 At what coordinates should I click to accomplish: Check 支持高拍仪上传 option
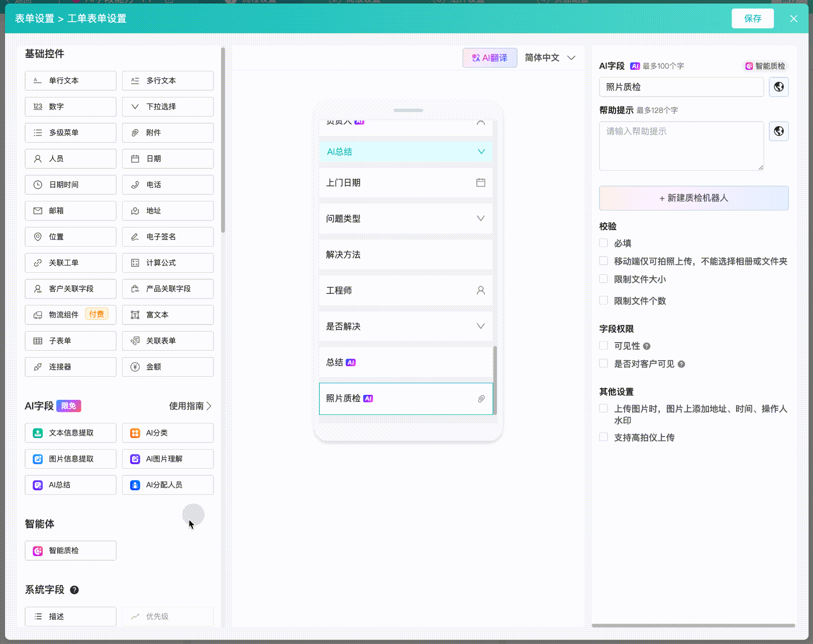(x=603, y=437)
